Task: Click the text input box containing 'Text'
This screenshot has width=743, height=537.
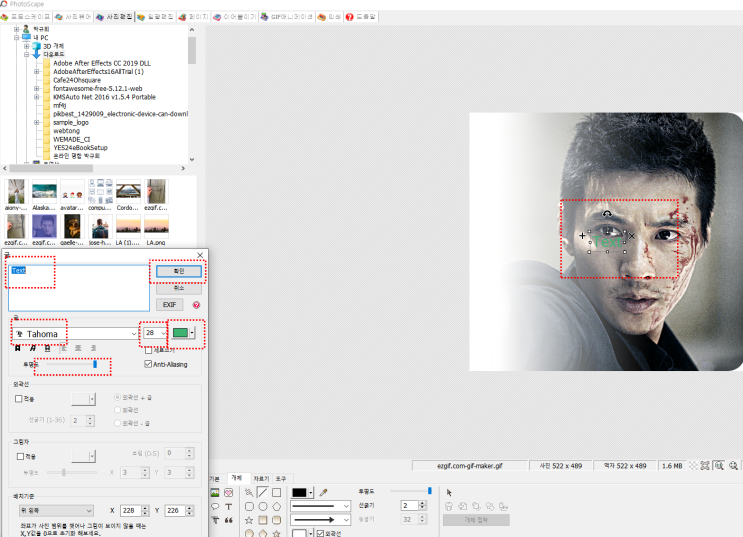Action: [x=79, y=288]
